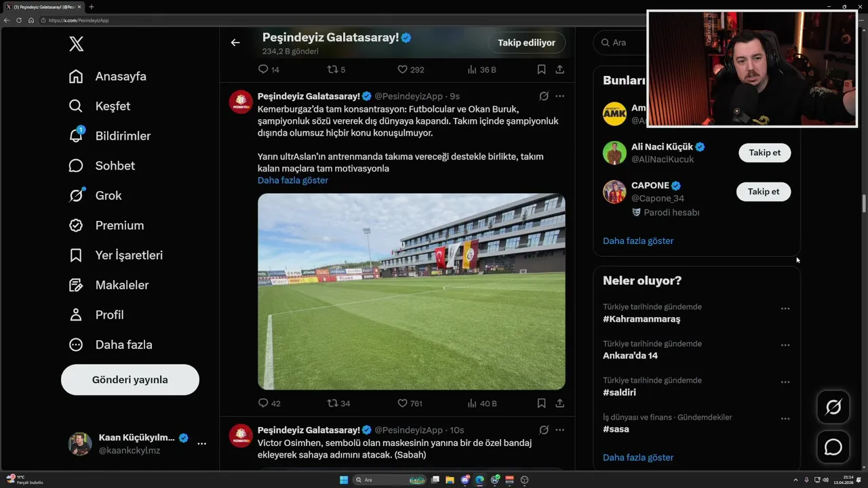
Task: Repost the Kemerburgaz post (34)
Action: click(x=339, y=403)
